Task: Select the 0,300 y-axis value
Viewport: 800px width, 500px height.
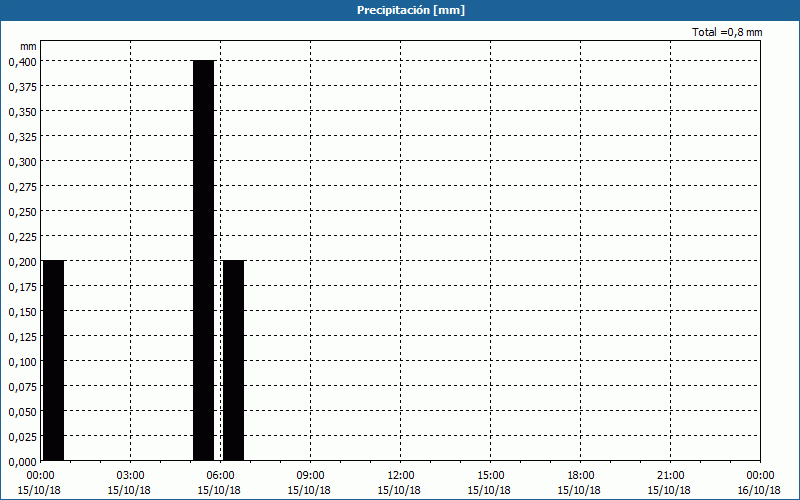Action: [23, 162]
